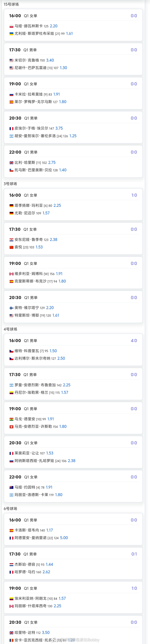Click the Chile flag beside 托马斯·巴里奥斯-贝拉
Screen dimensions: 150x644
pyautogui.click(x=11, y=170)
